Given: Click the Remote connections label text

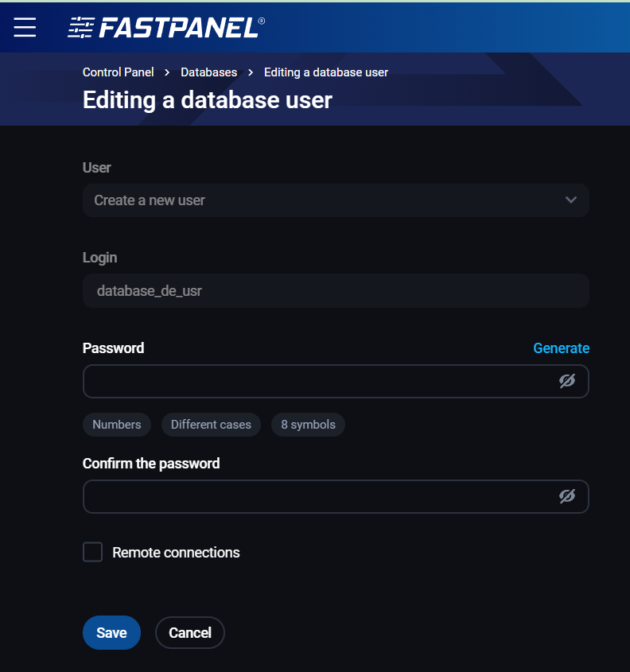Looking at the screenshot, I should pyautogui.click(x=176, y=553).
